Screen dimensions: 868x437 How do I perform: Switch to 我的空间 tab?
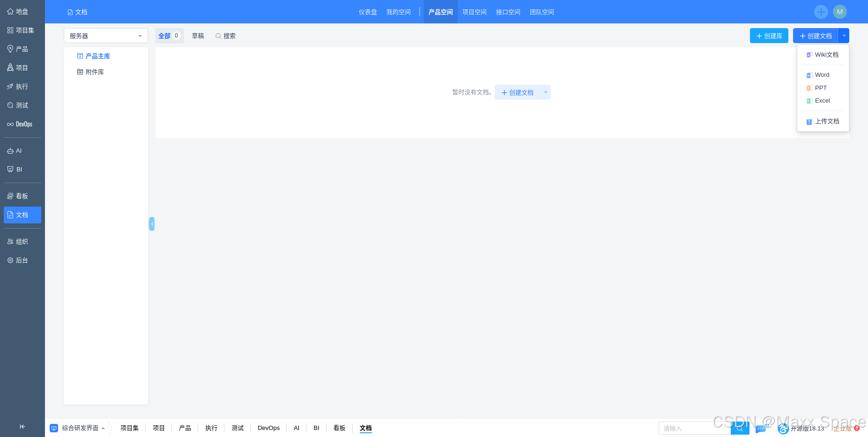pyautogui.click(x=398, y=12)
